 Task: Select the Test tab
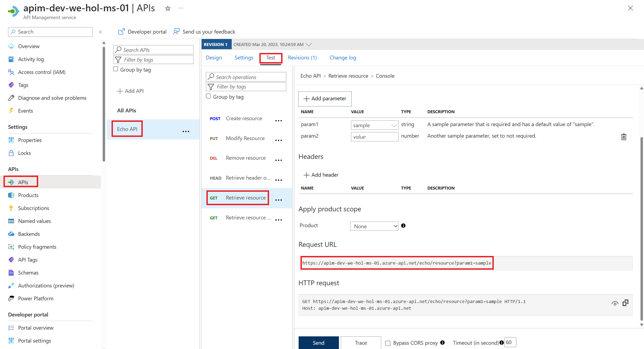(x=271, y=58)
